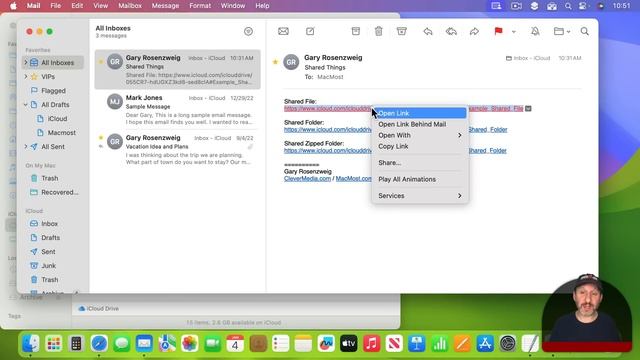The height and width of the screenshot is (360, 640).
Task: Toggle the message list filter button
Action: click(x=248, y=31)
